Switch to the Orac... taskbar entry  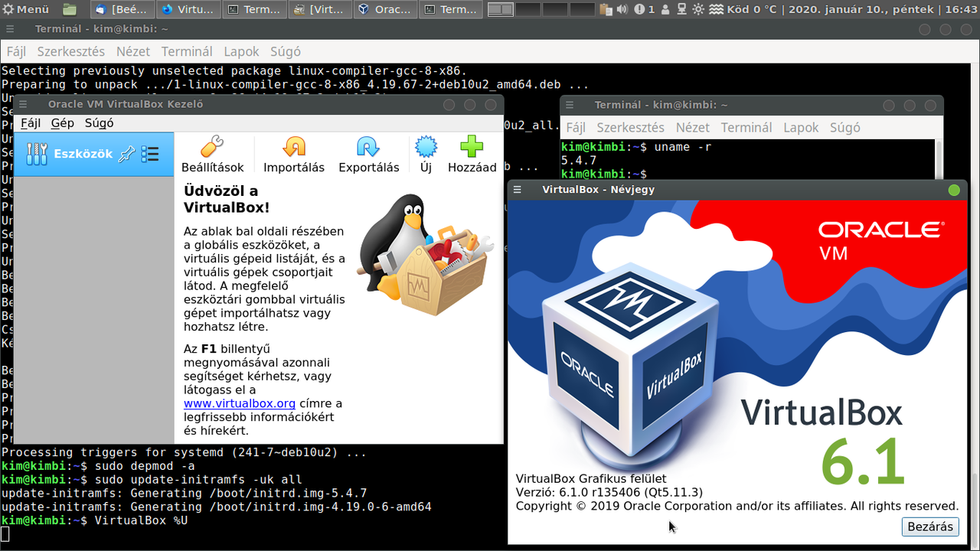(386, 9)
